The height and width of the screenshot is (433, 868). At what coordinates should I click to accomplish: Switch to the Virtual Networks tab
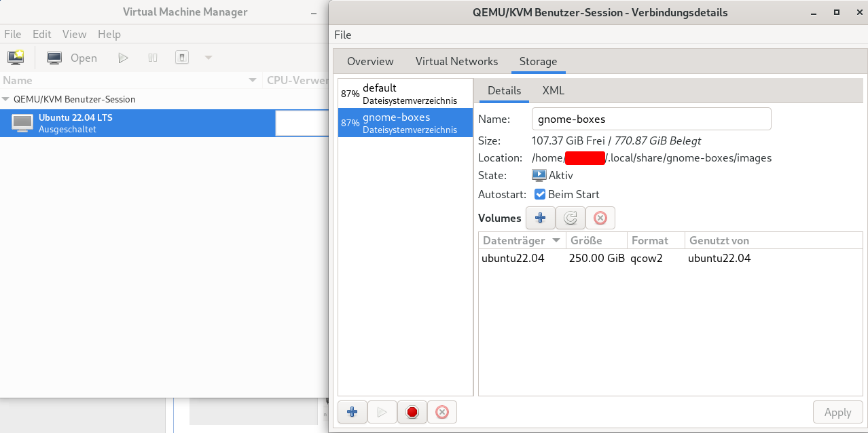click(456, 61)
